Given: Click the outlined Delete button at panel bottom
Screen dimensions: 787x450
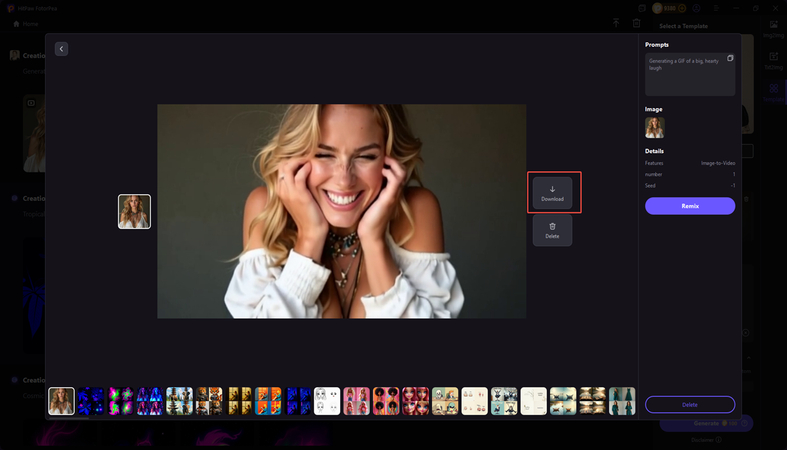Looking at the screenshot, I should pos(690,404).
